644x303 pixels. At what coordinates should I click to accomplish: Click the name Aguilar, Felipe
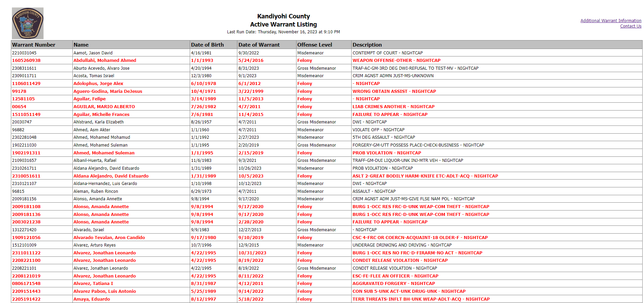click(x=89, y=99)
